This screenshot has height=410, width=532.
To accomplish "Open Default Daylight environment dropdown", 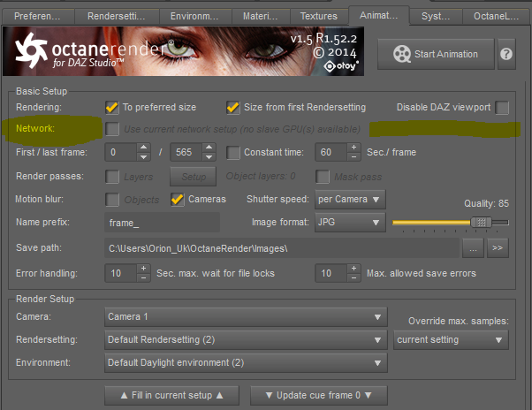I will (x=246, y=363).
